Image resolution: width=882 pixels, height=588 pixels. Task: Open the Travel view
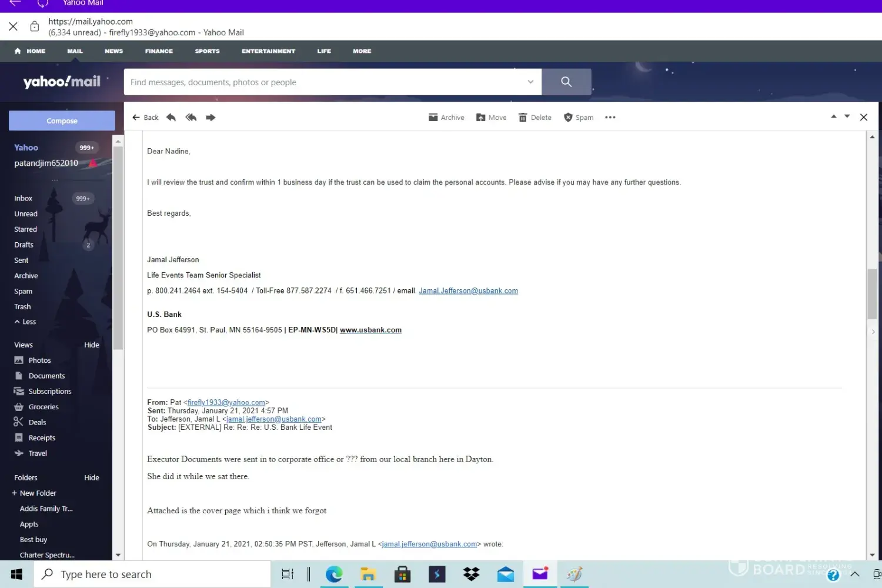click(31, 453)
